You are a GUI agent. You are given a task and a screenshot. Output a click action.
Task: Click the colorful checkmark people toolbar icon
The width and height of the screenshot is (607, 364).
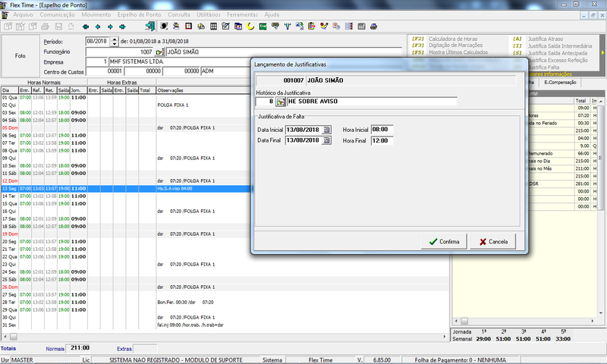click(324, 27)
